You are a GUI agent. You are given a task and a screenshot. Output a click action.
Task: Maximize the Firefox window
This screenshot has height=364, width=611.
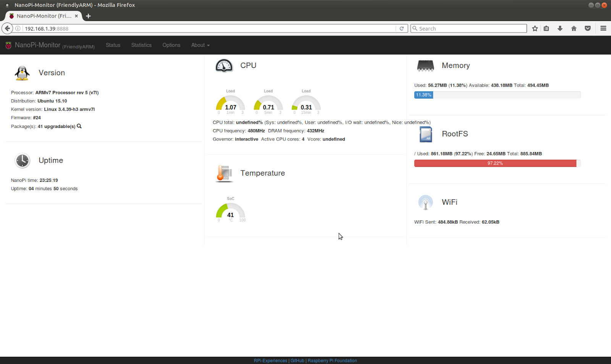(x=597, y=5)
